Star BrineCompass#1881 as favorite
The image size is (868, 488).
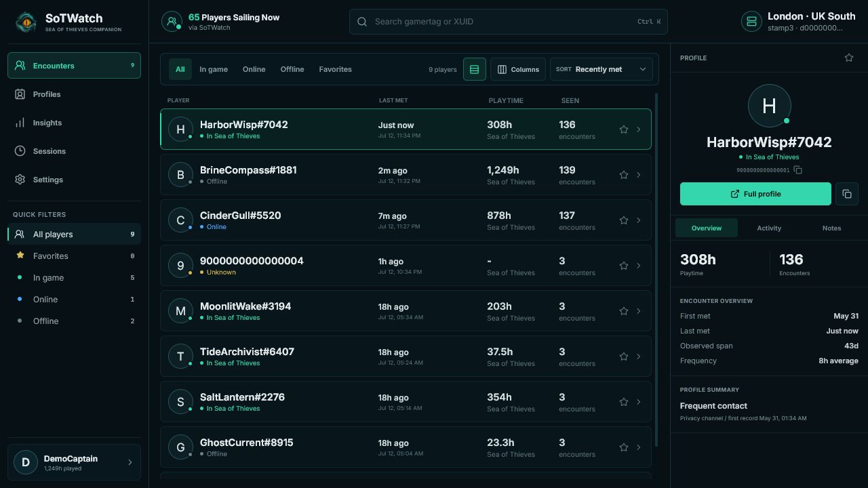click(x=624, y=175)
